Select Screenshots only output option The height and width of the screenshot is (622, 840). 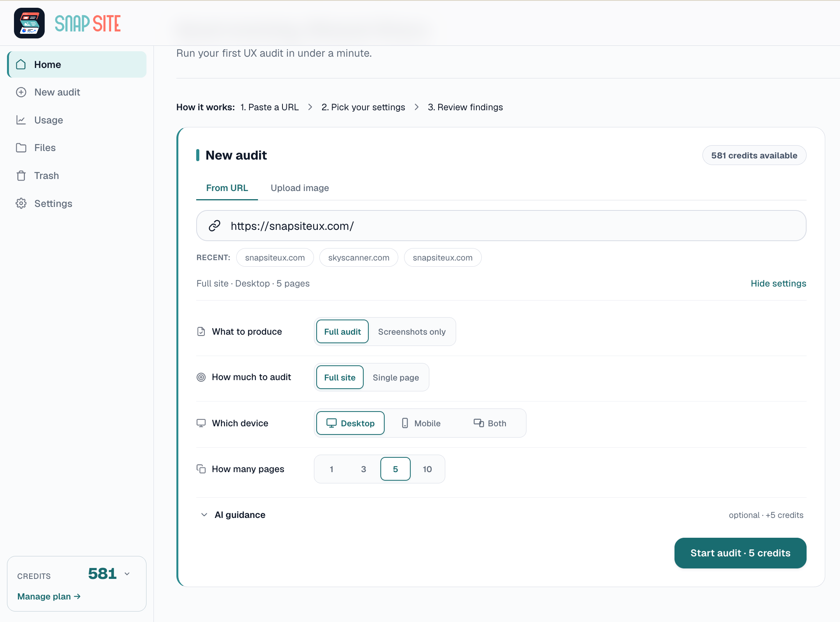[x=412, y=332]
